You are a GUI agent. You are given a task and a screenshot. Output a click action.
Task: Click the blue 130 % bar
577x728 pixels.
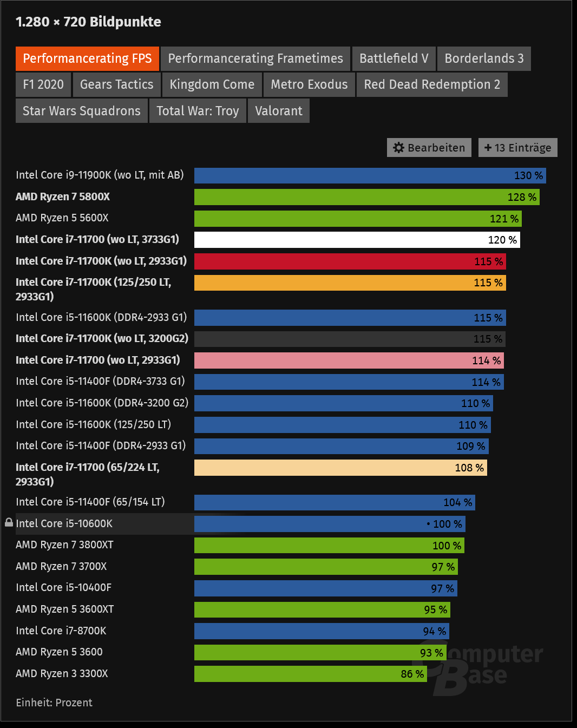click(x=370, y=175)
